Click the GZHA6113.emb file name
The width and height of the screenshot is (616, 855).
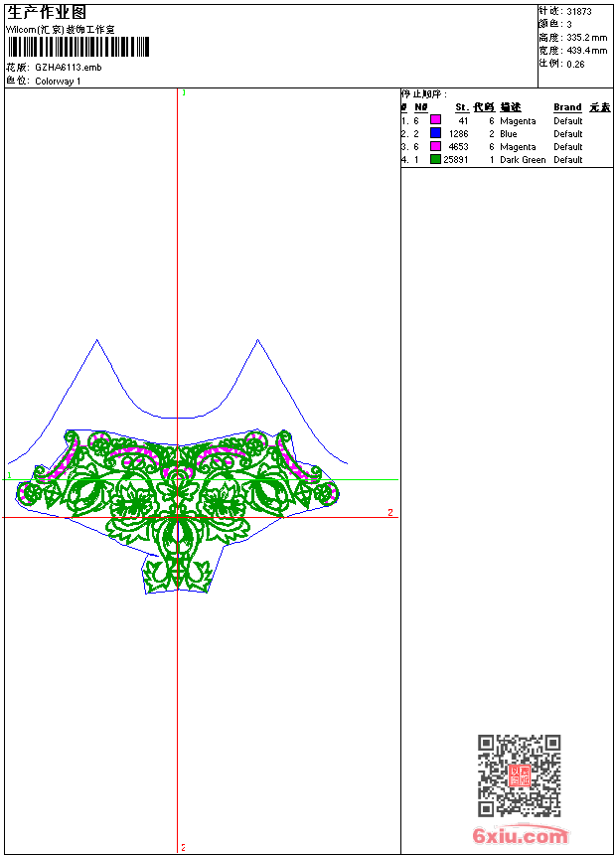tap(69, 68)
